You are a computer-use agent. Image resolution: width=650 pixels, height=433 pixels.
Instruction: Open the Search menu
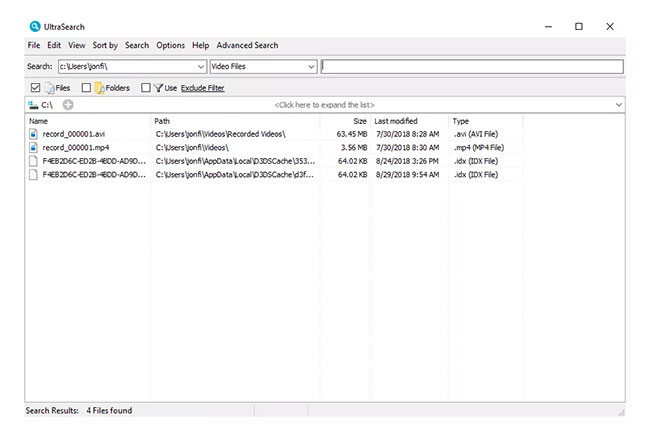(137, 45)
